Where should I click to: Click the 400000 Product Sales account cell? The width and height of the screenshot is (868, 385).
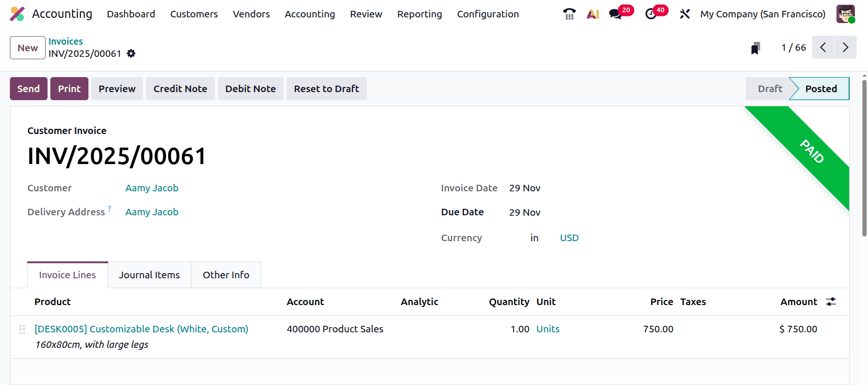tap(335, 329)
